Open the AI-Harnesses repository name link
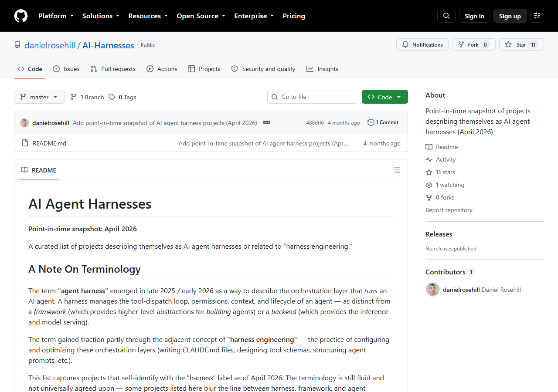This screenshot has width=558, height=392. pos(108,45)
